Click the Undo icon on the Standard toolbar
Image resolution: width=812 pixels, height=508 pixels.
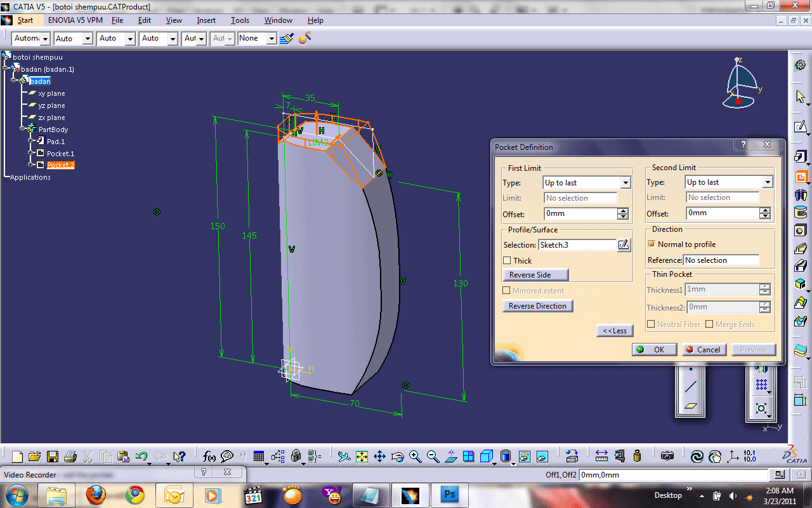click(140, 456)
